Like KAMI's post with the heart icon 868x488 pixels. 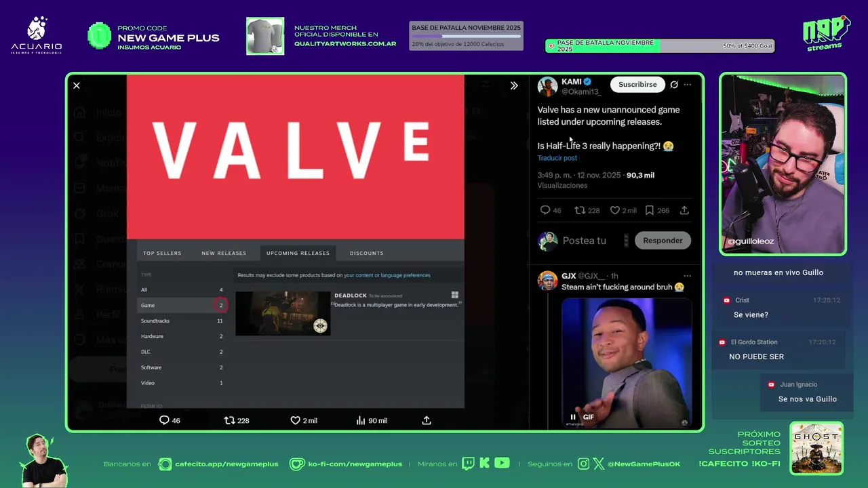point(615,210)
